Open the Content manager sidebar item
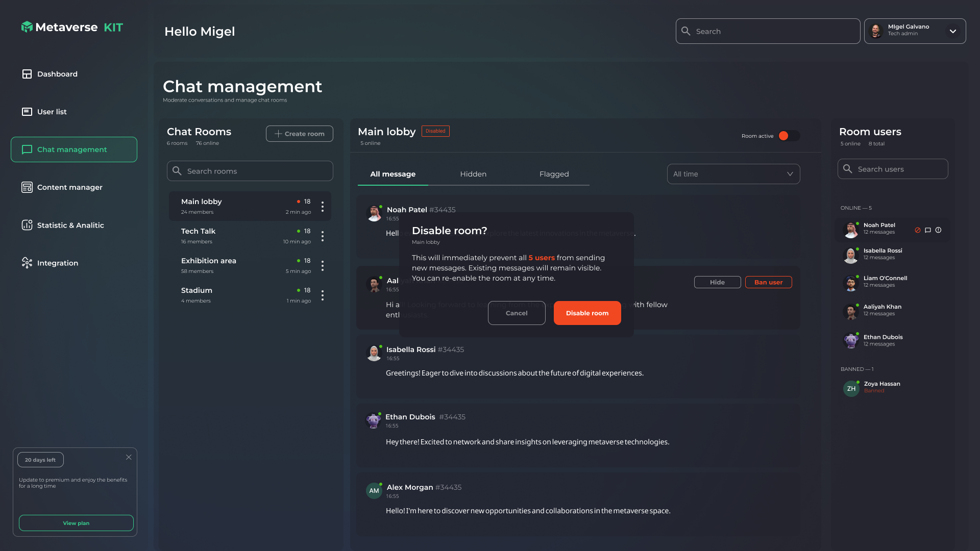 69,187
